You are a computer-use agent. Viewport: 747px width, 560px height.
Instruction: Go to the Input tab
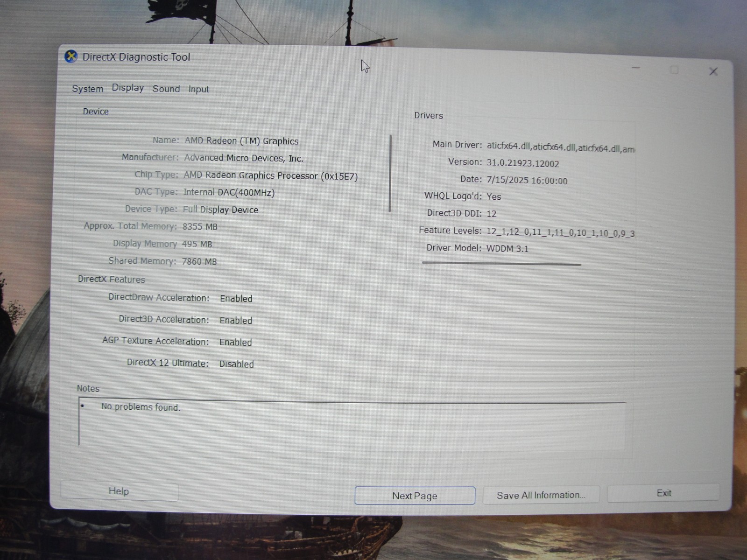click(198, 89)
